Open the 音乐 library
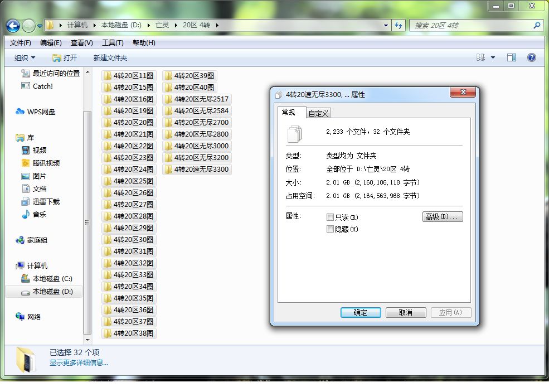This screenshot has height=392, width=549. [33, 214]
